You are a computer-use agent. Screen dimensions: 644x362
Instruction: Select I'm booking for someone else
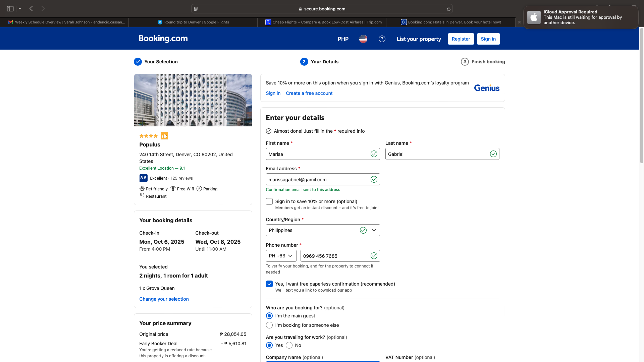[x=269, y=325]
